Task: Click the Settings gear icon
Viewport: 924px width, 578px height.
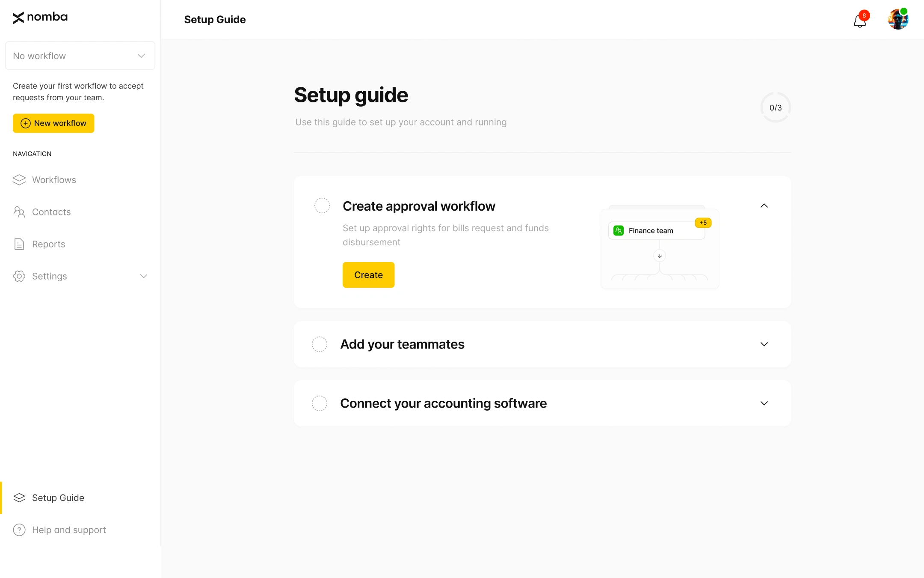Action: tap(19, 276)
